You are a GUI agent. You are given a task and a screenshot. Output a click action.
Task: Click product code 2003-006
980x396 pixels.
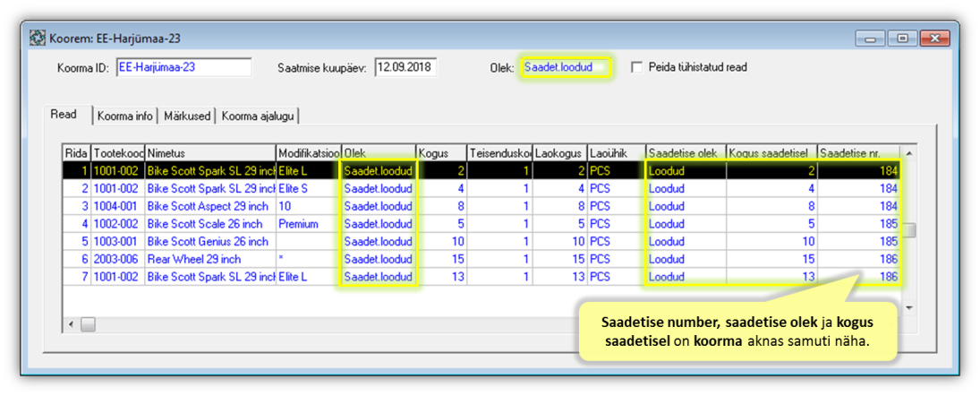pos(118,259)
